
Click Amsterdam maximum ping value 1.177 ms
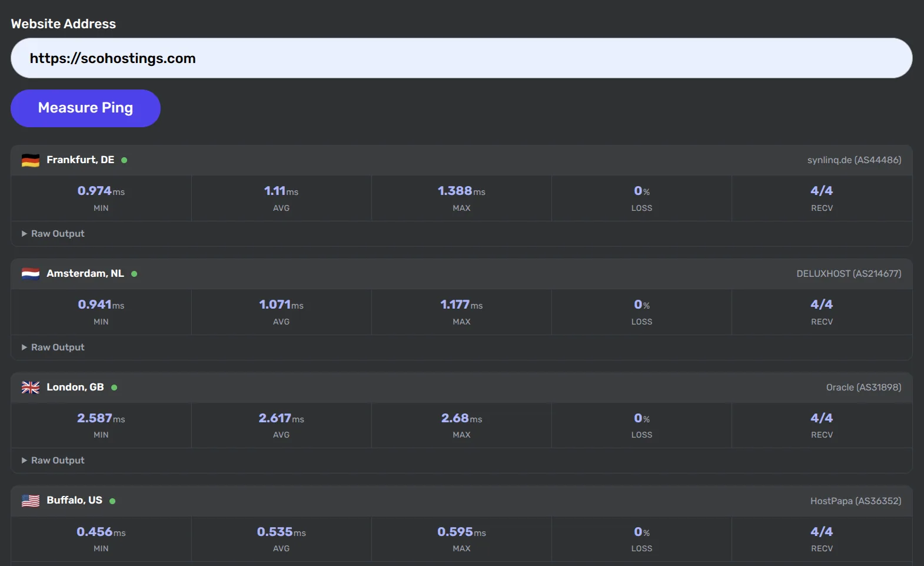tap(461, 304)
